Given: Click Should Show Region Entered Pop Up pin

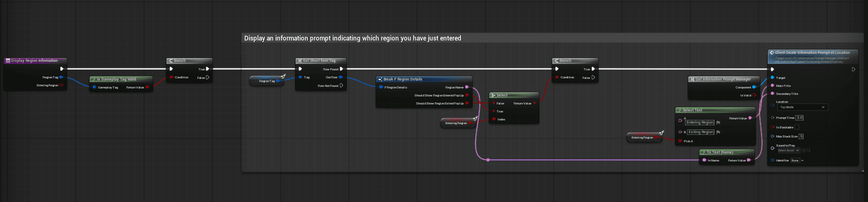Looking at the screenshot, I should click(x=467, y=95).
